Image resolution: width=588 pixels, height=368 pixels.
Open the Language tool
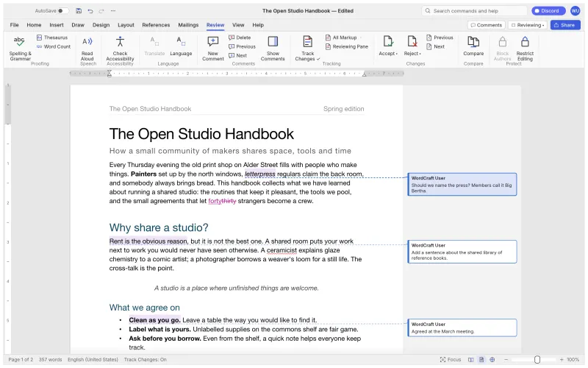181,46
